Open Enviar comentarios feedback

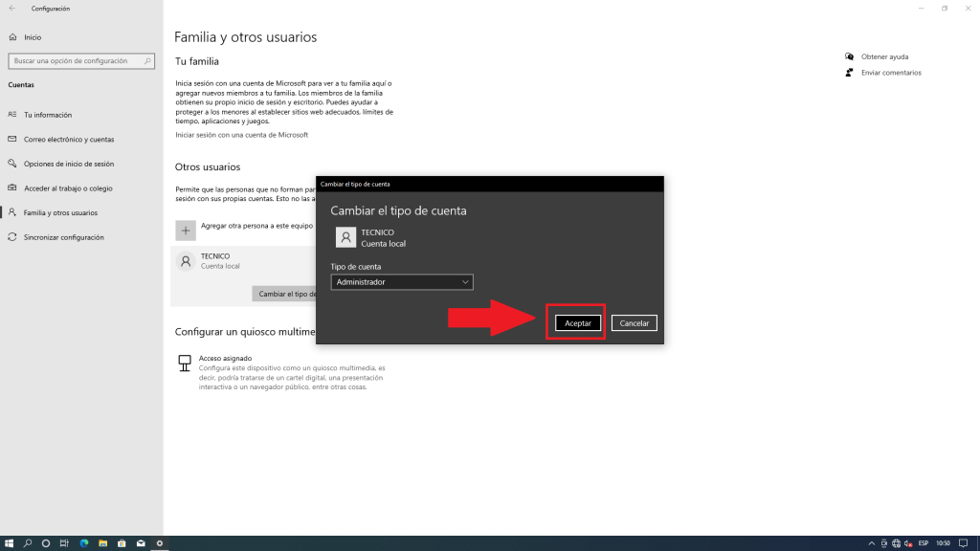890,73
